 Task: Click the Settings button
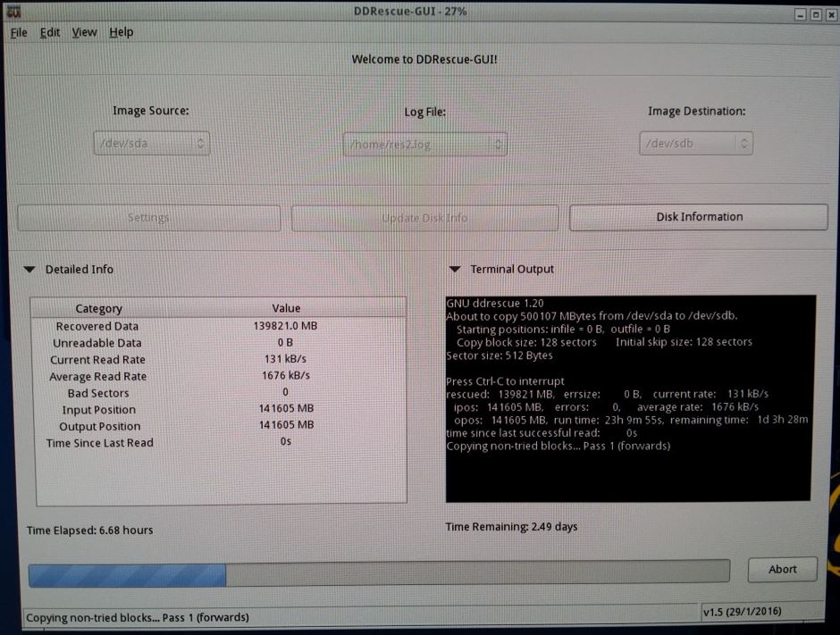click(x=148, y=218)
